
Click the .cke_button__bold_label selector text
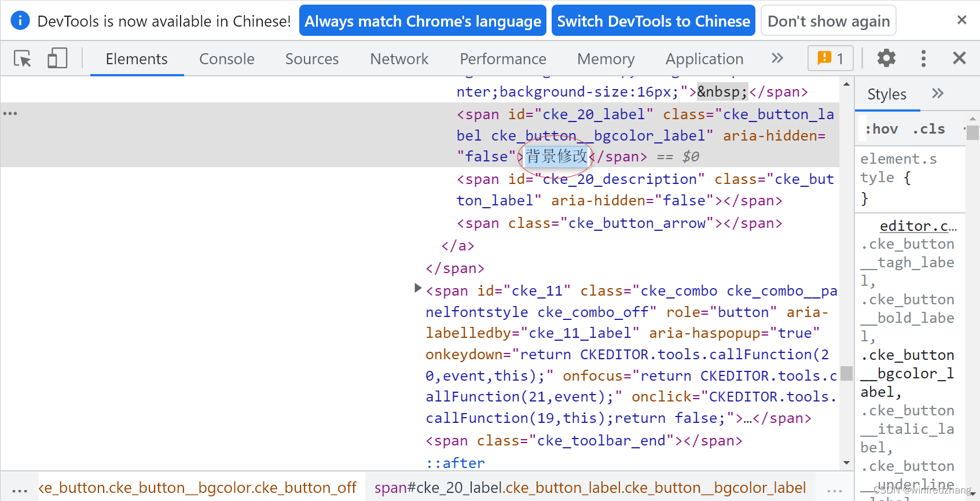[907, 318]
